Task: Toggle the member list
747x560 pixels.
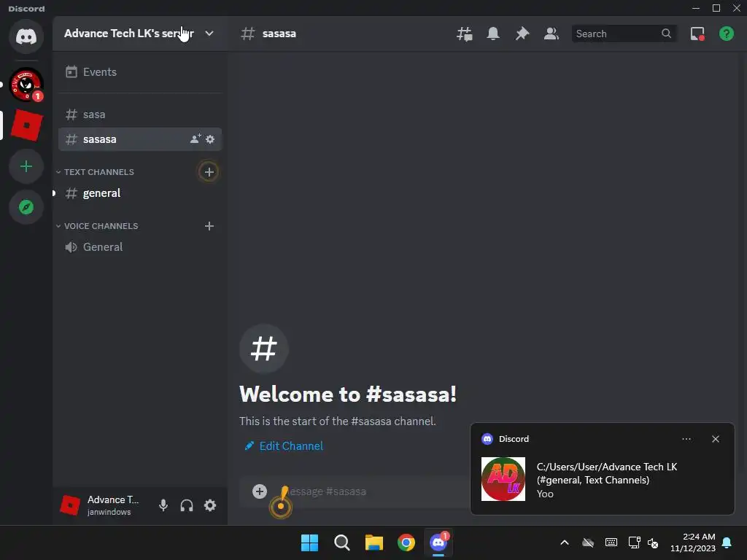Action: coord(551,34)
